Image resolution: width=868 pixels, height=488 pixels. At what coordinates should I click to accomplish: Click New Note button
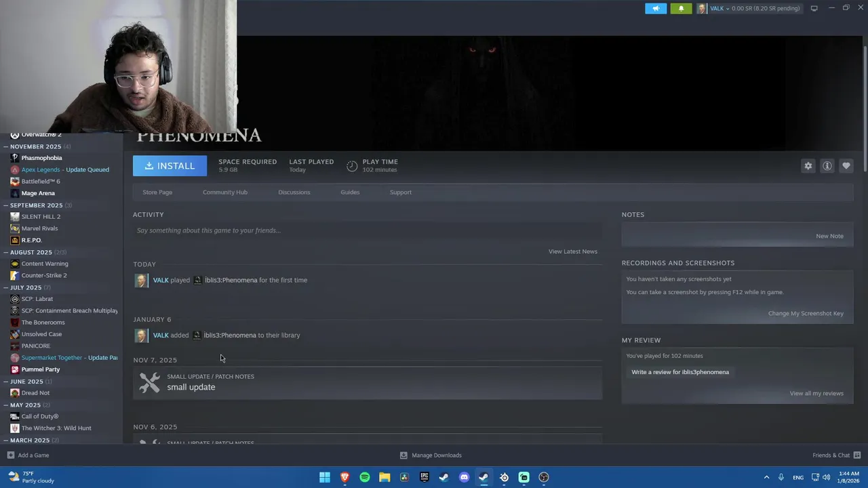829,236
